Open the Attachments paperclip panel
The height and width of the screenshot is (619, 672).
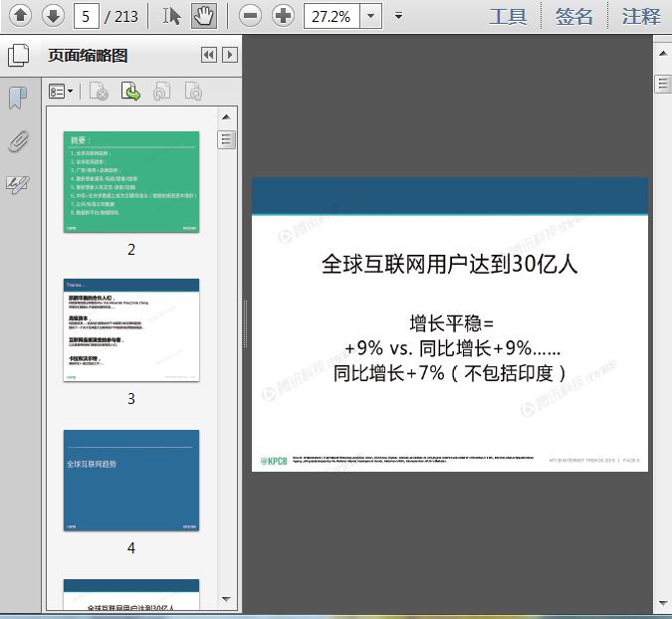(19, 141)
